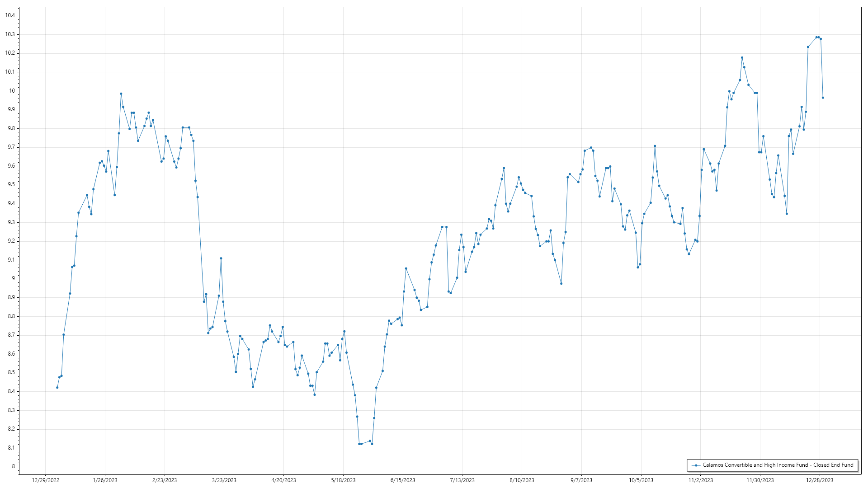Click the 9/7/2023 date tick label

581,480
